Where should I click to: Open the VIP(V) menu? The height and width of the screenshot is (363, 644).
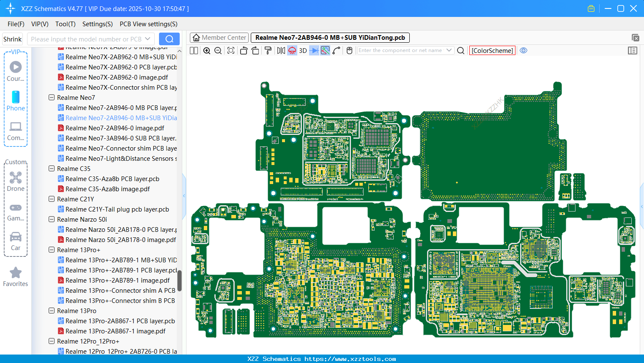[40, 24]
